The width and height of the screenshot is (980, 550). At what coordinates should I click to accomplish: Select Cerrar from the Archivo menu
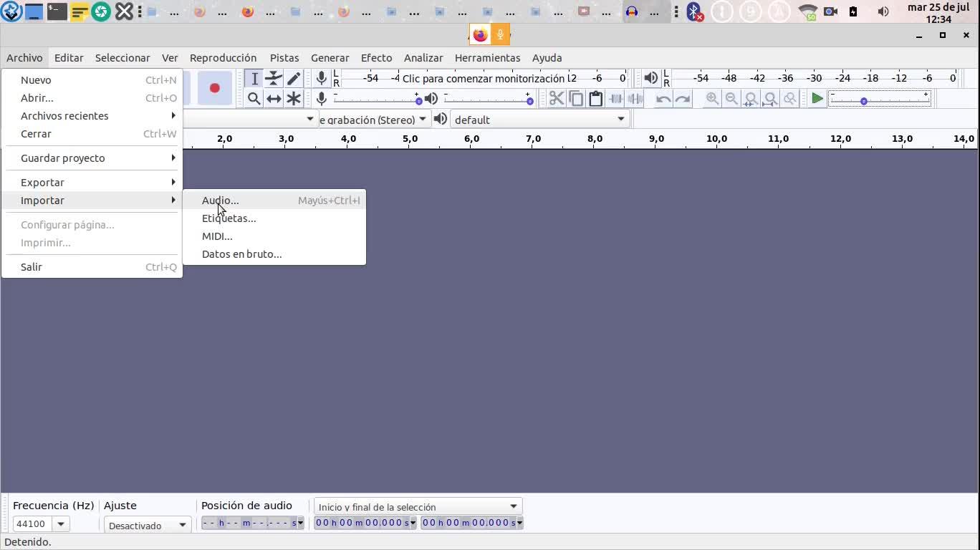92,134
